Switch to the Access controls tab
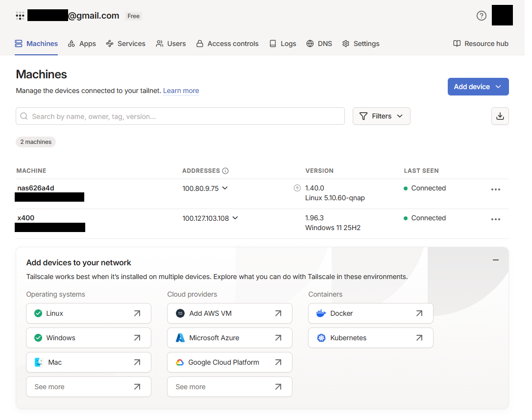This screenshot has width=532, height=420. point(227,44)
